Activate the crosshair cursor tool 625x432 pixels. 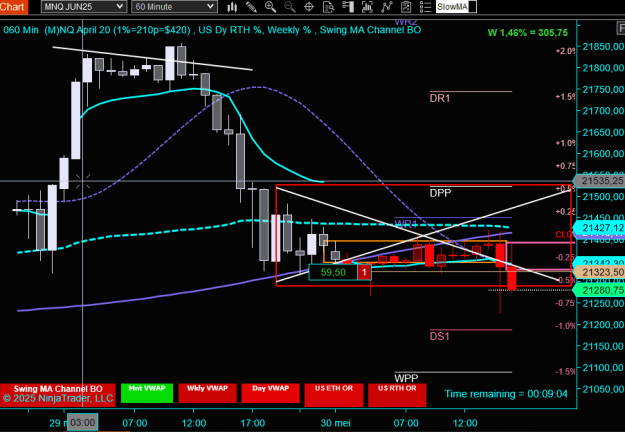[x=309, y=7]
